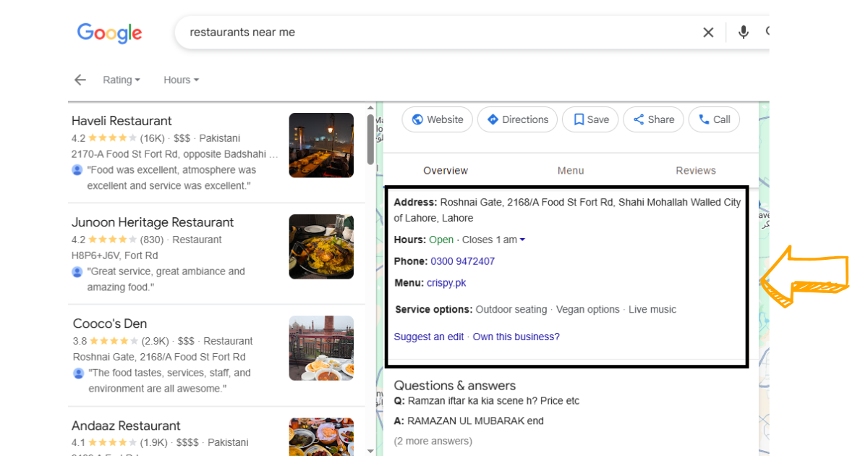This screenshot has width=868, height=456.
Task: Save this restaurant
Action: pyautogui.click(x=590, y=119)
